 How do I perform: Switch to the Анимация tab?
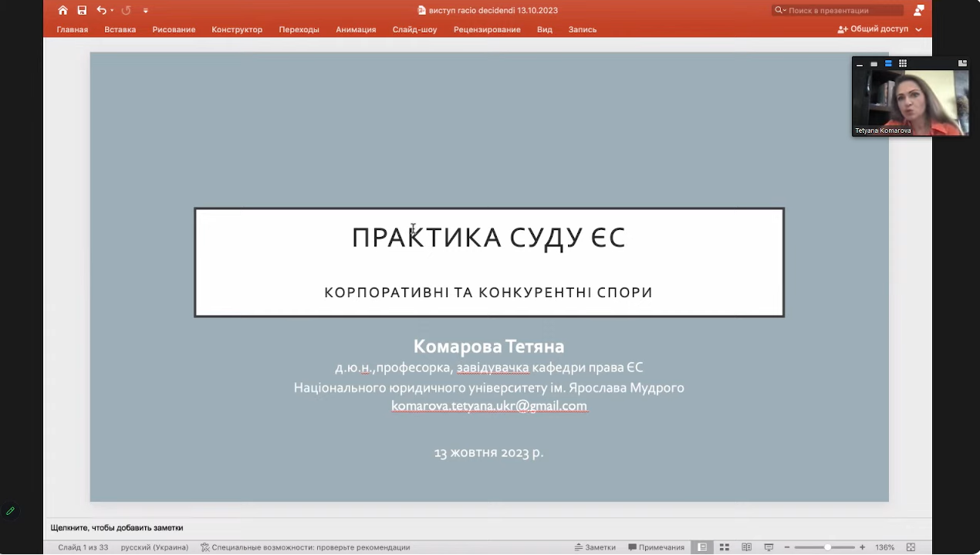click(356, 29)
